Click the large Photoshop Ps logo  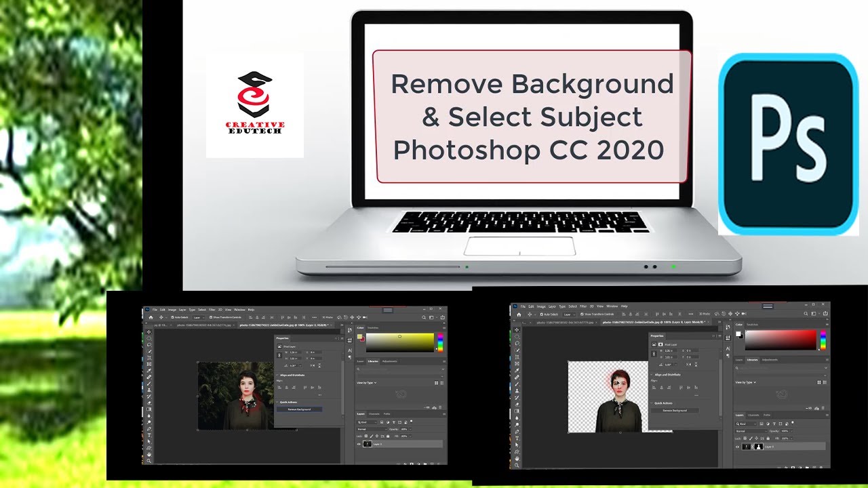point(789,144)
